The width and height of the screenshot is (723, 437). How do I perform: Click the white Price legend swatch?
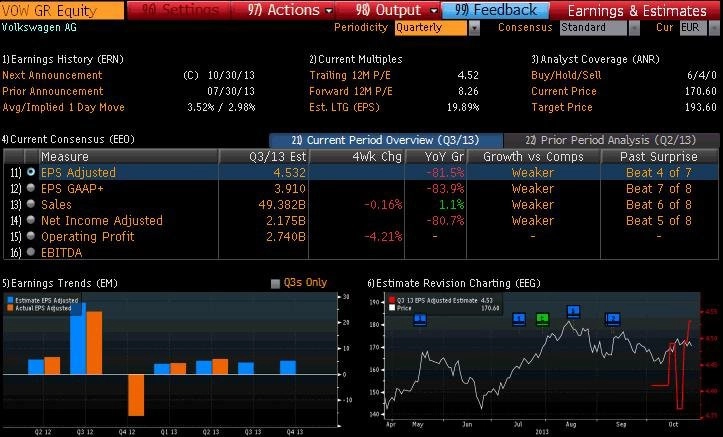[392, 307]
